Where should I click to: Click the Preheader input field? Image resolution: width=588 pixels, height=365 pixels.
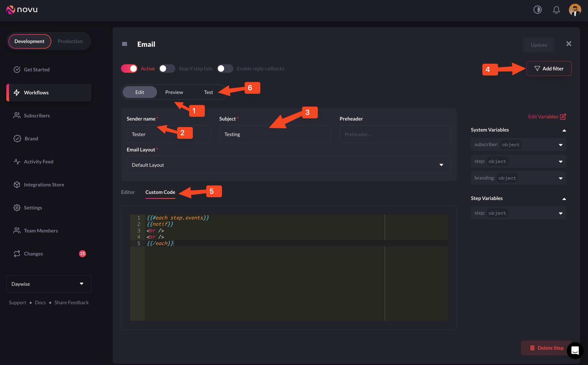(395, 134)
